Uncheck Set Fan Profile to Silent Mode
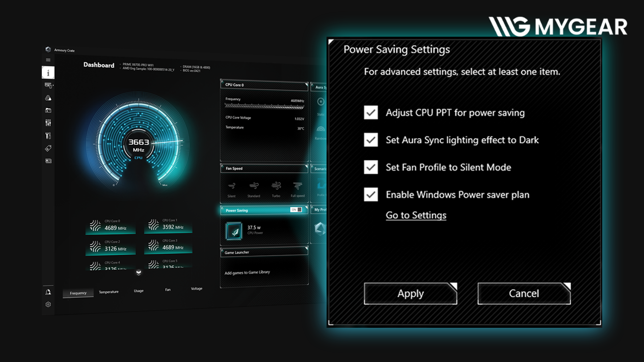This screenshot has width=644, height=362. 371,167
